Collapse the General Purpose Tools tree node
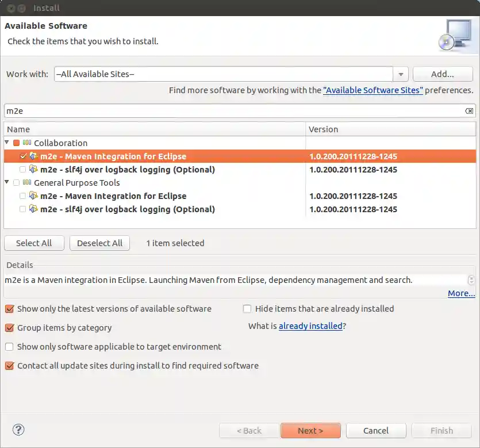Screen dimensions: 480x448 pos(6,182)
